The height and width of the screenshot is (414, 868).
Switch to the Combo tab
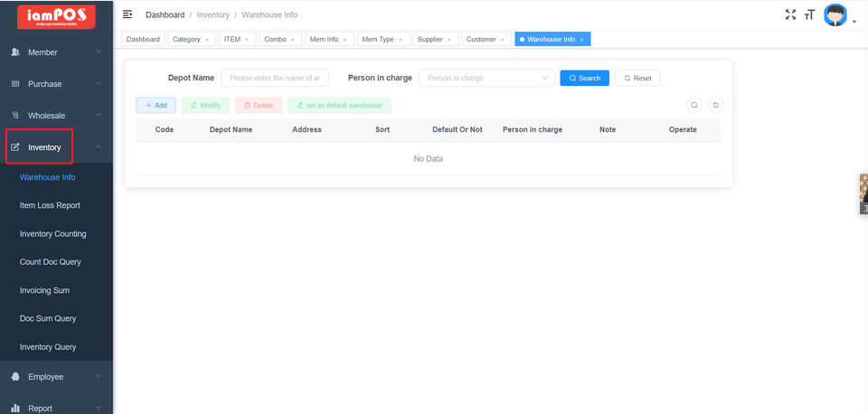click(274, 40)
